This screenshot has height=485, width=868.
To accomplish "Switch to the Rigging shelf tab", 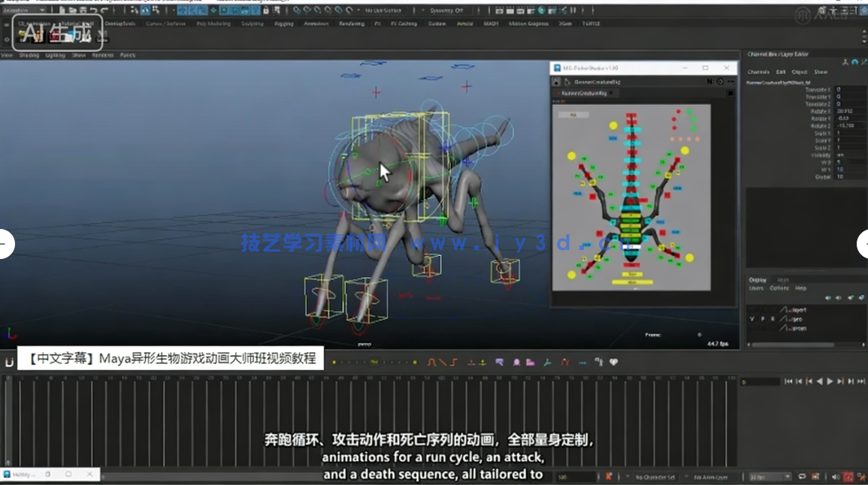I will pos(283,23).
